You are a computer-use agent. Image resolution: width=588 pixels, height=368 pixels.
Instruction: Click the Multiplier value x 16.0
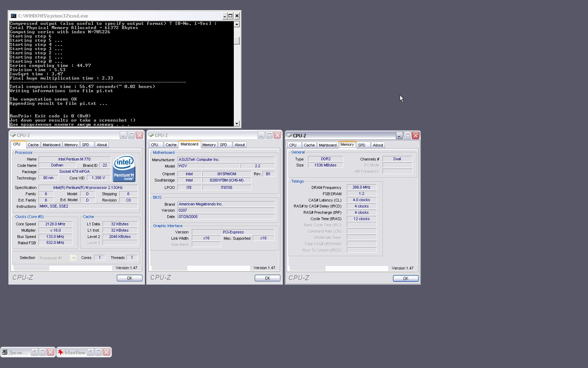[x=55, y=230]
